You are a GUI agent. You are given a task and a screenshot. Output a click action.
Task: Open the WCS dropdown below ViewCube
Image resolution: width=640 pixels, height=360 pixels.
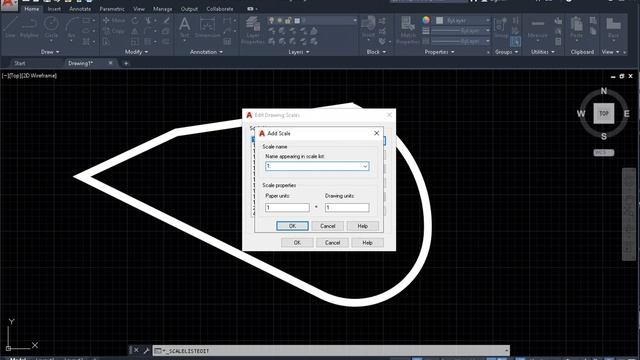point(604,153)
